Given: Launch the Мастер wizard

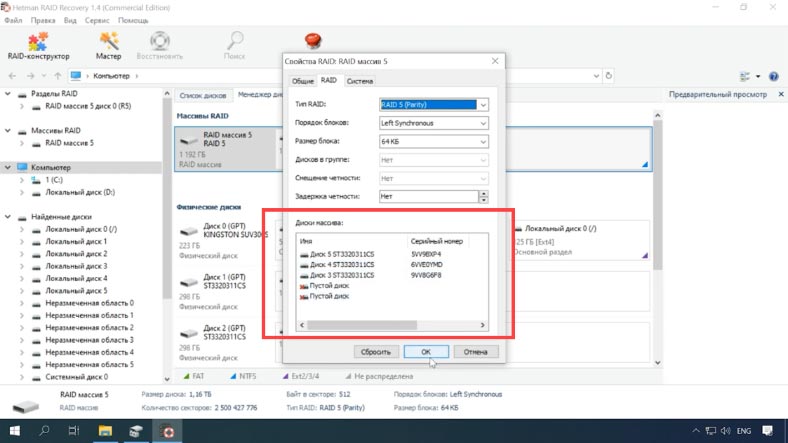Looking at the screenshot, I should pos(109,46).
